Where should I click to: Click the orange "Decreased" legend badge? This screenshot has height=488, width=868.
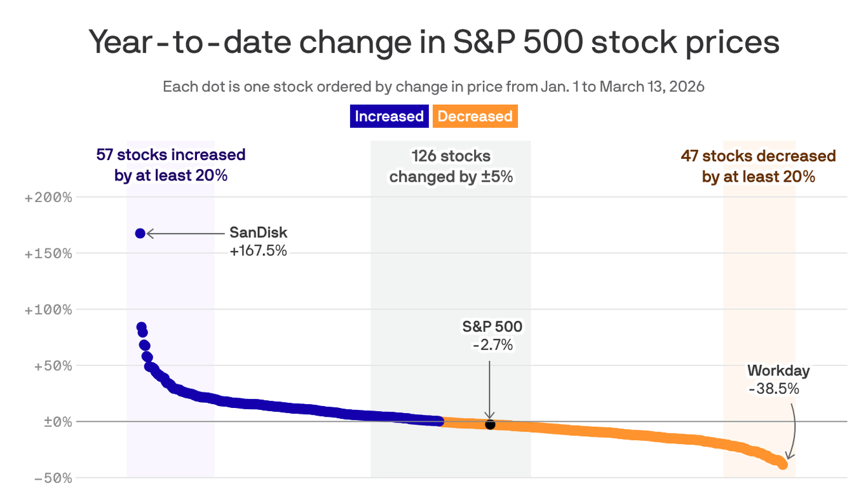[x=475, y=116]
